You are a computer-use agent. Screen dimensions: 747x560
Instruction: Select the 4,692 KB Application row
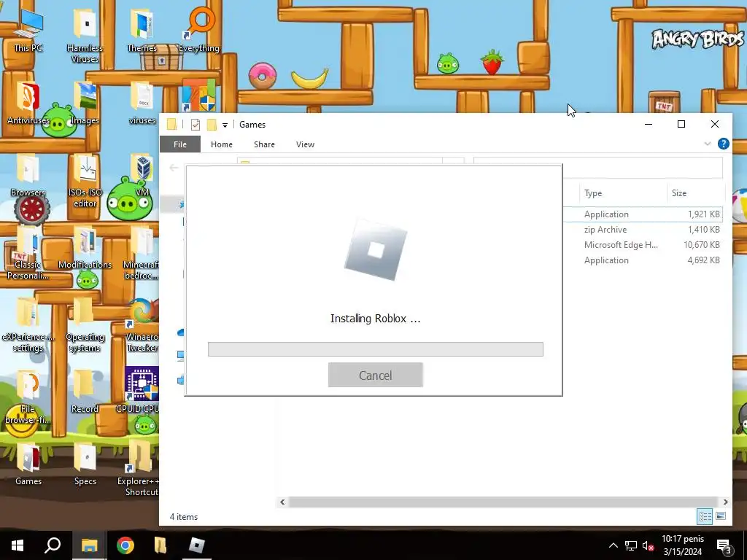click(x=643, y=260)
